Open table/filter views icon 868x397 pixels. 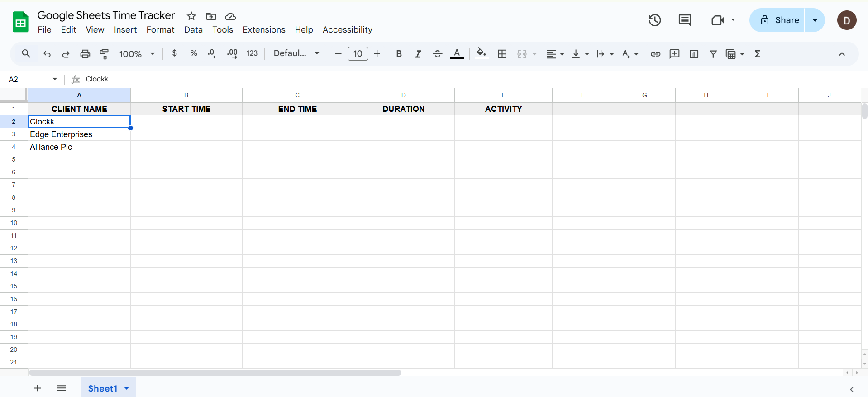point(731,54)
